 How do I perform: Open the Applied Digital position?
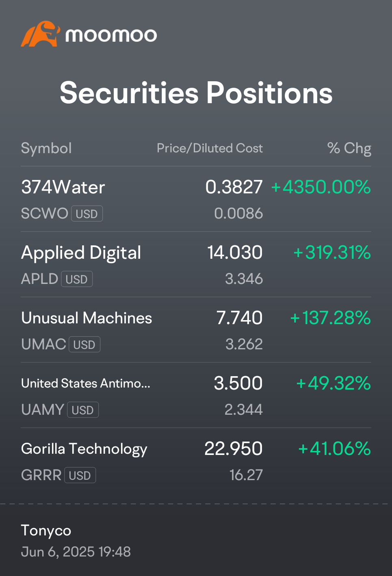(196, 264)
